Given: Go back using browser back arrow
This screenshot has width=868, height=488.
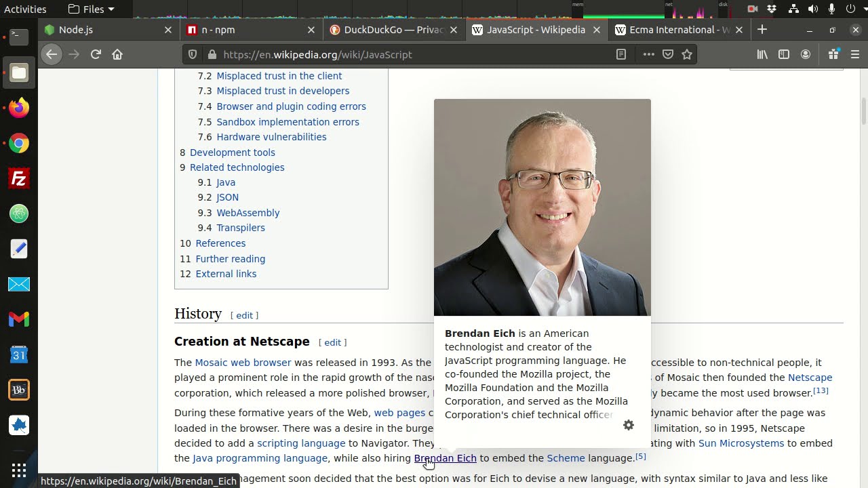Looking at the screenshot, I should click(52, 55).
